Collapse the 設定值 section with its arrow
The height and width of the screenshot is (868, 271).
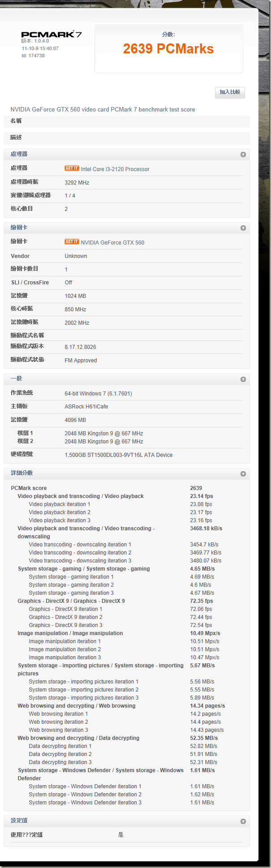(x=243, y=821)
